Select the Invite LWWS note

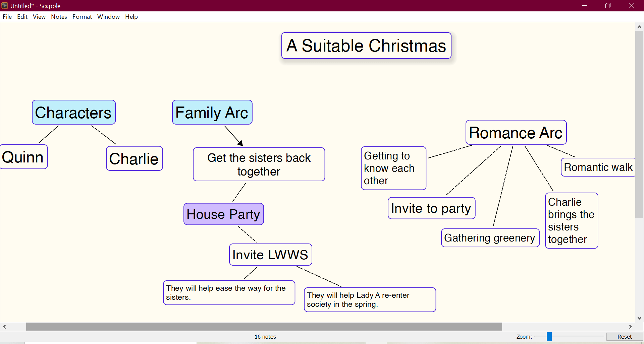tap(271, 255)
